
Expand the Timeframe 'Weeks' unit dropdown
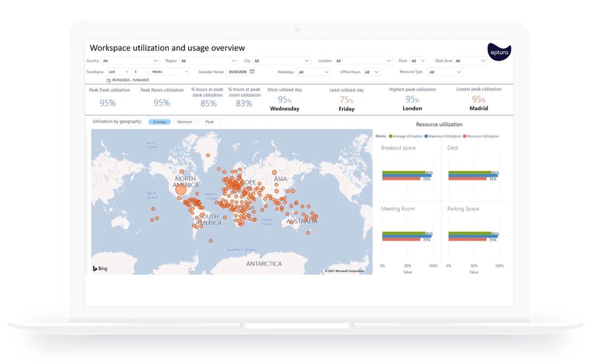[170, 72]
